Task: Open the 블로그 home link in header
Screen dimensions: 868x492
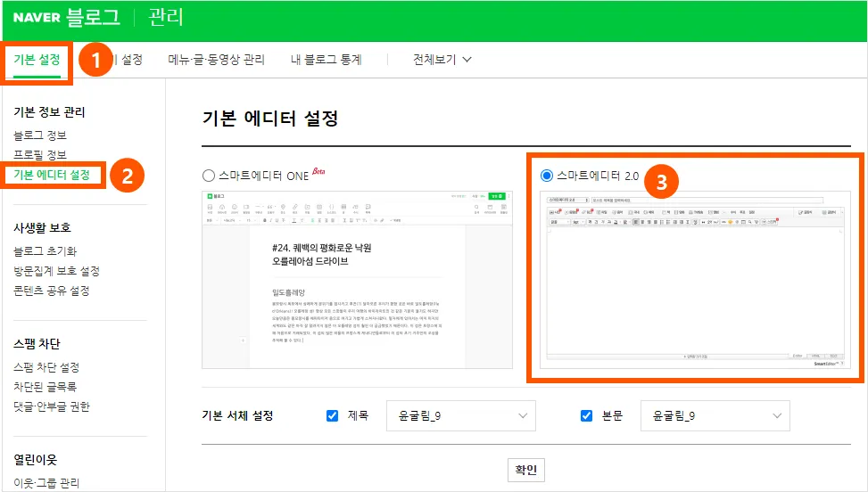Action: point(93,17)
